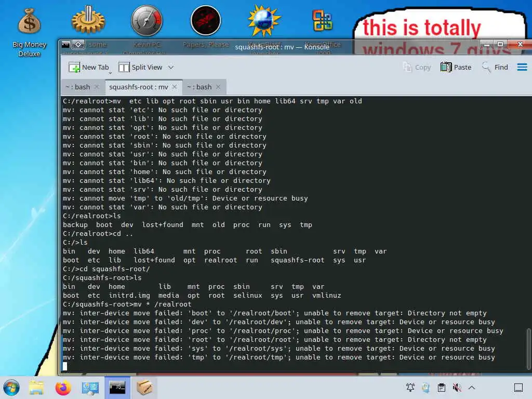The image size is (532, 399).
Task: Open the clipboard tray icon
Action: [x=442, y=388]
